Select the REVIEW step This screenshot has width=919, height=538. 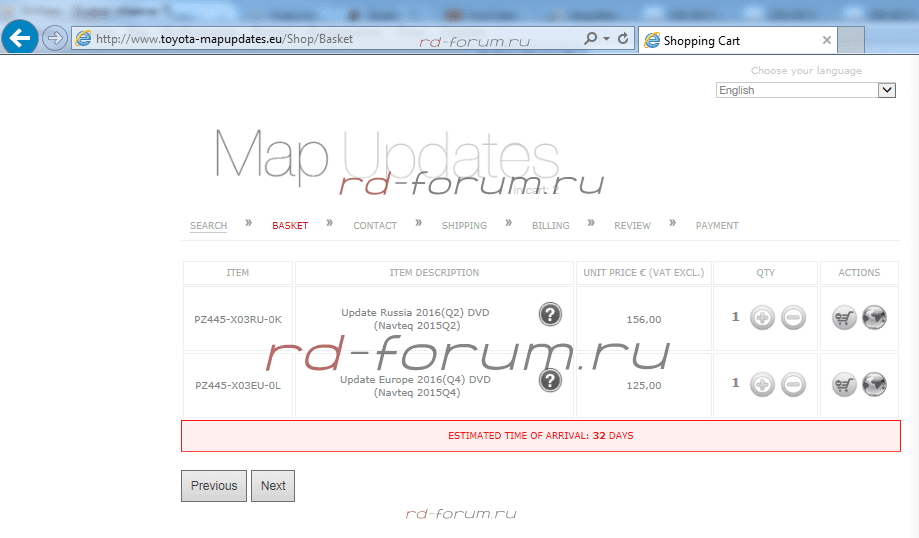(x=632, y=226)
